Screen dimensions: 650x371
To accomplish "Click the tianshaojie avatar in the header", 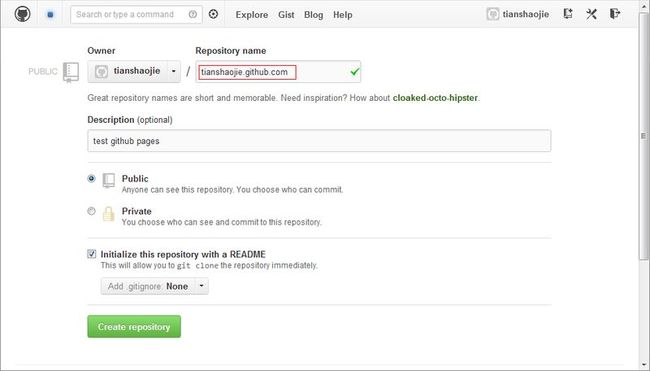I will [x=492, y=15].
